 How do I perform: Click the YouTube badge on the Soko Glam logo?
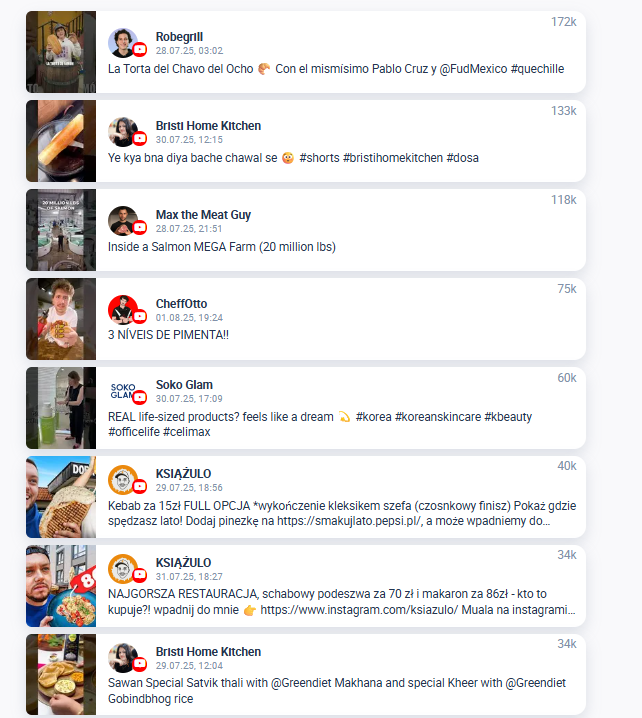click(x=140, y=397)
